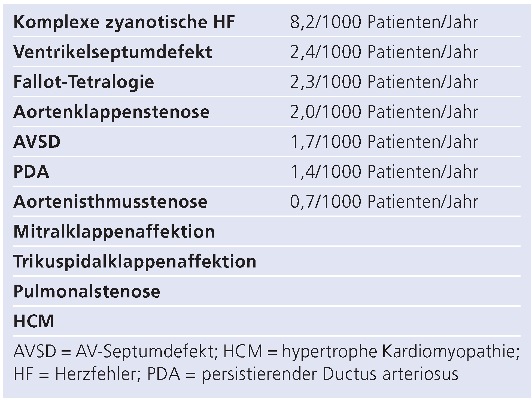The image size is (532, 400).
Task: Select the 2,0/1000 Patienten/Jahr value
Action: tap(384, 112)
